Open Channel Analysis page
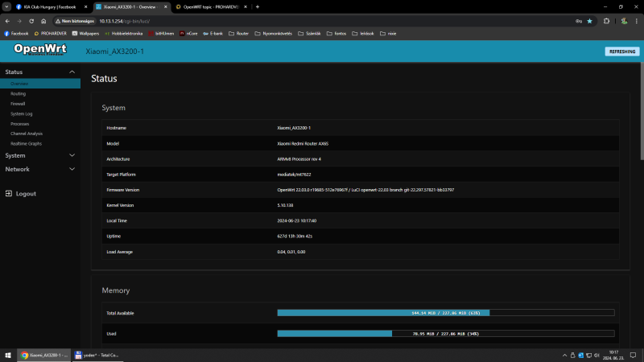Viewport: 644px width, 362px height. pos(27,134)
